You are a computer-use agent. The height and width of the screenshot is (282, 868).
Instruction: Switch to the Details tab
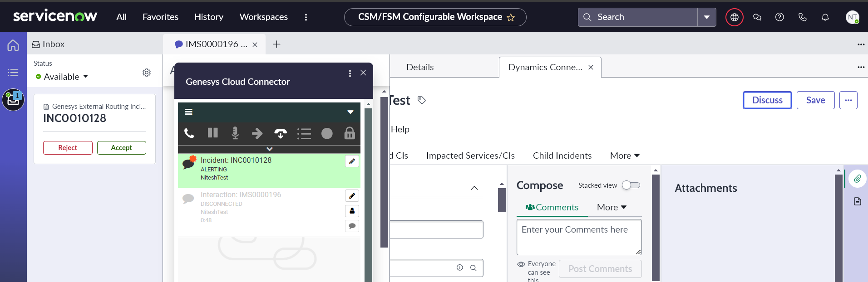point(420,67)
